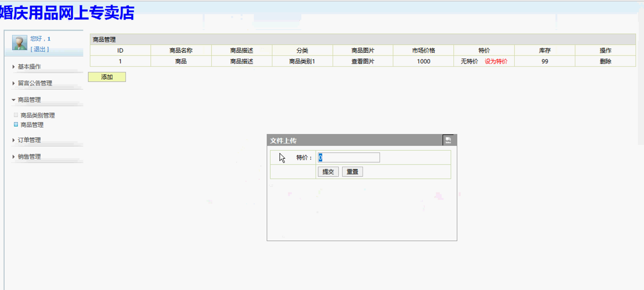Screen dimensions: 644x290
Task: Log out via the 退出 link
Action: 40,49
